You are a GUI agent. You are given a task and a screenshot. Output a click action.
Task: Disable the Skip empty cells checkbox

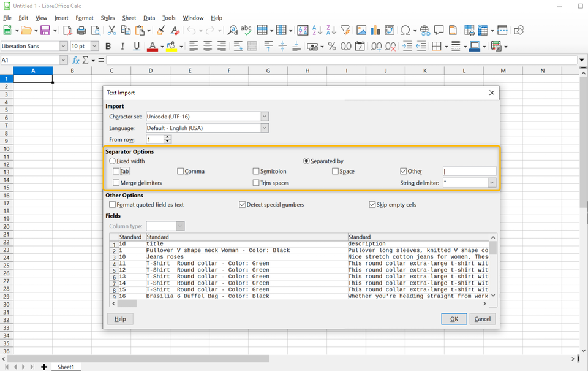372,205
